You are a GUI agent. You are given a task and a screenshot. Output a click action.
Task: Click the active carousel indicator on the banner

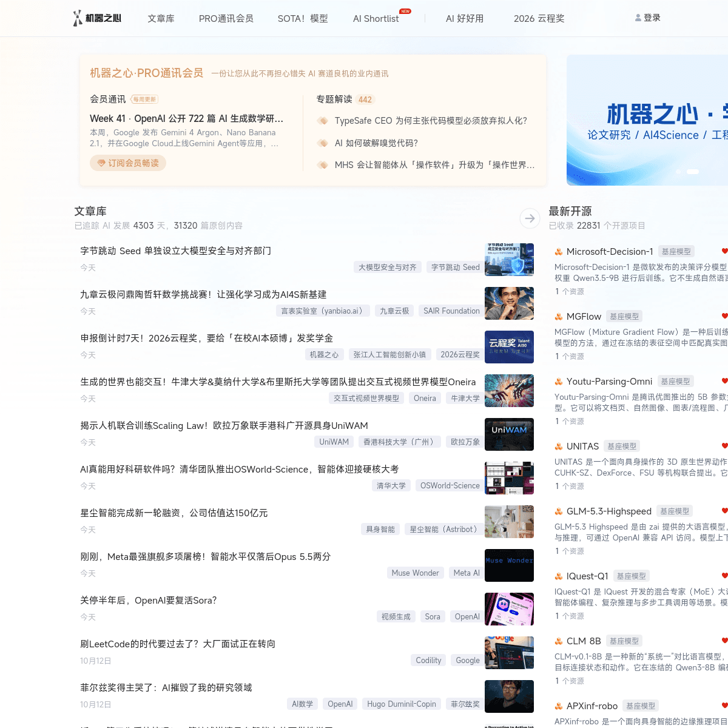tap(692, 172)
